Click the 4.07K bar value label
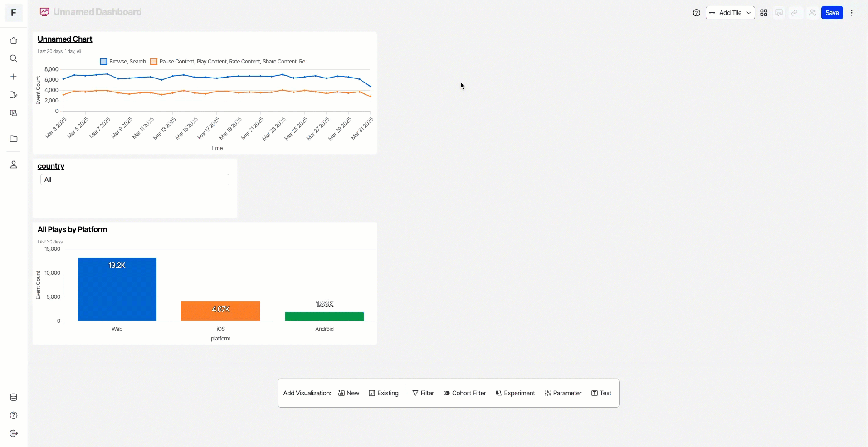Viewport: 868px width, 447px height. pos(221,309)
